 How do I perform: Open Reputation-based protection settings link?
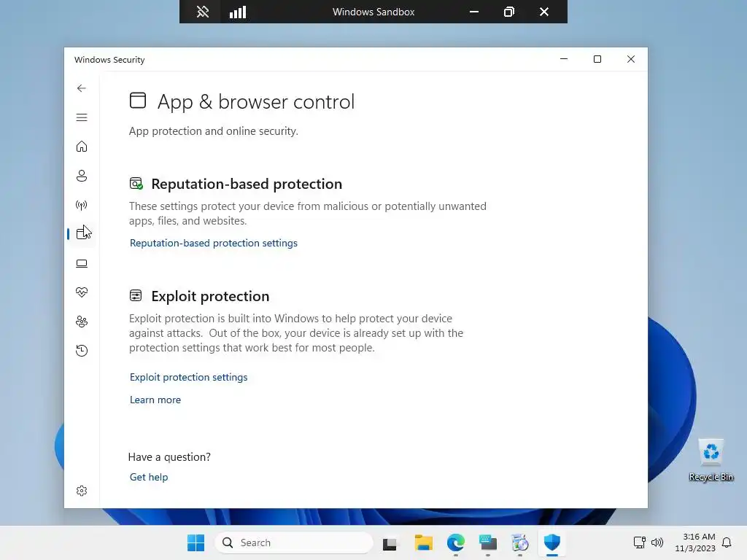[x=214, y=243]
